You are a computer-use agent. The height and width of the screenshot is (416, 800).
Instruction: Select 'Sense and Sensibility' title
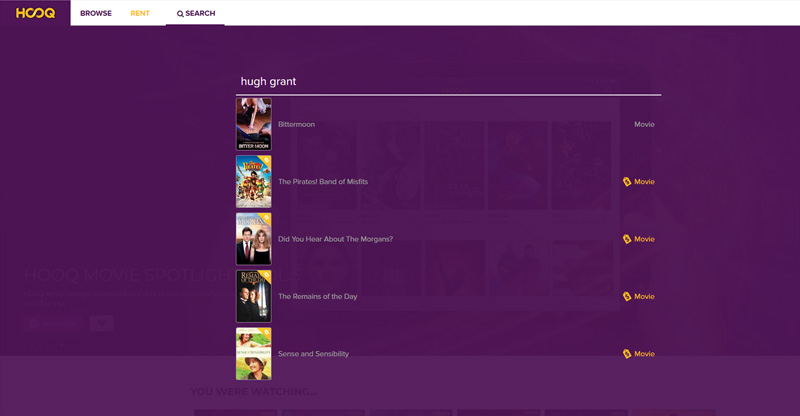coord(313,354)
